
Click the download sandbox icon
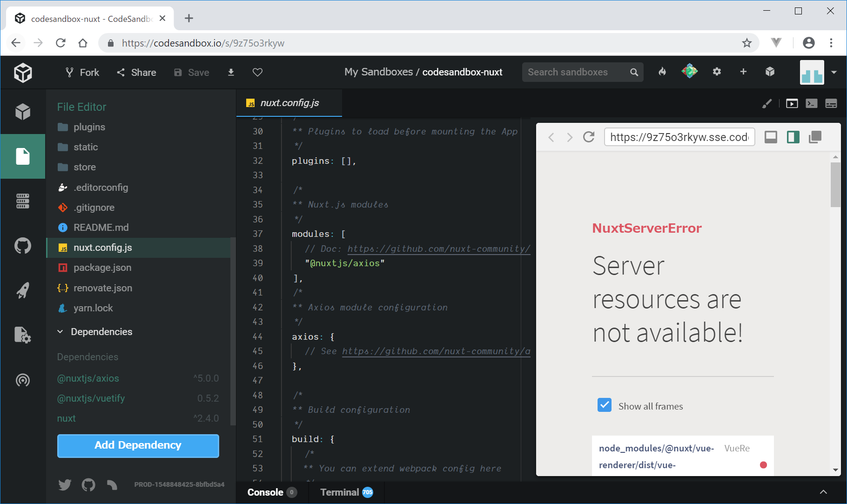point(231,72)
